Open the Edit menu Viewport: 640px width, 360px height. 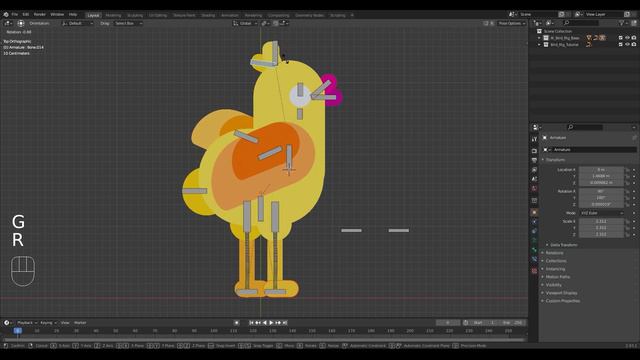pos(26,14)
